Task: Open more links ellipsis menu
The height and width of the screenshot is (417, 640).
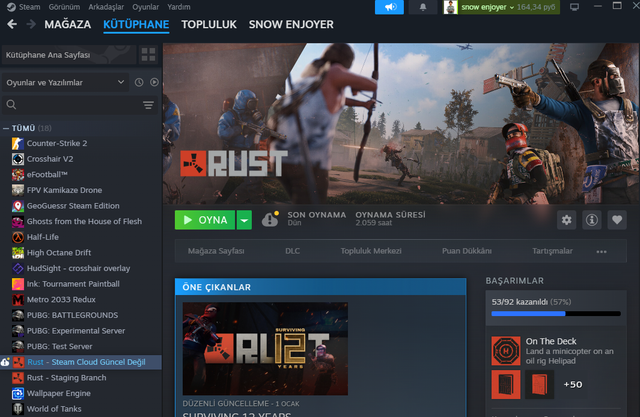Action: pos(601,251)
